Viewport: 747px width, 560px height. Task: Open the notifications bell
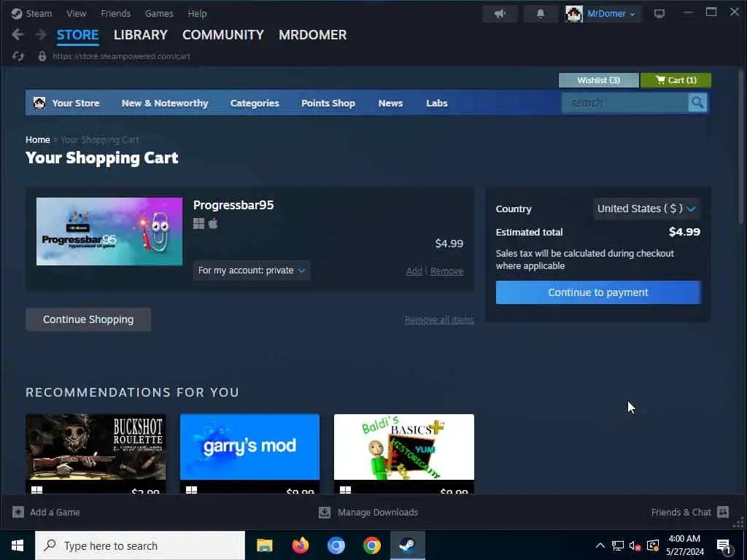541,13
